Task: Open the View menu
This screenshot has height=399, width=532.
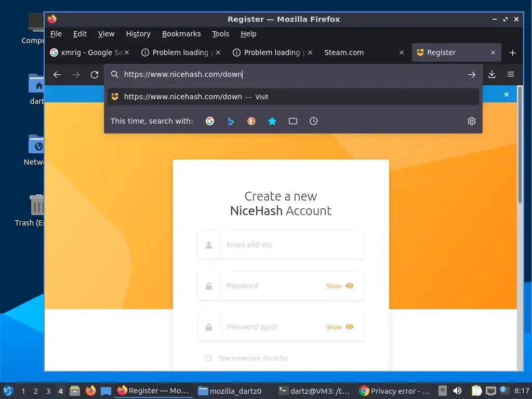Action: coord(106,34)
